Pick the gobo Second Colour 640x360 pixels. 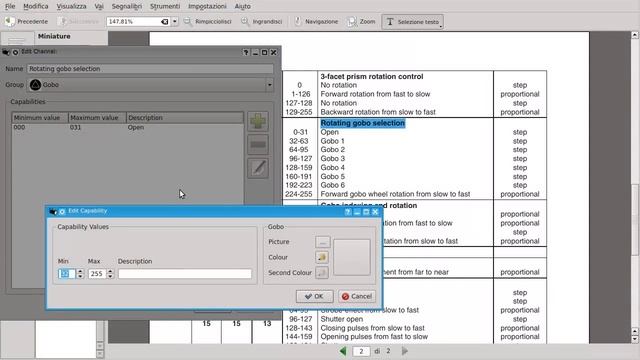(322, 273)
